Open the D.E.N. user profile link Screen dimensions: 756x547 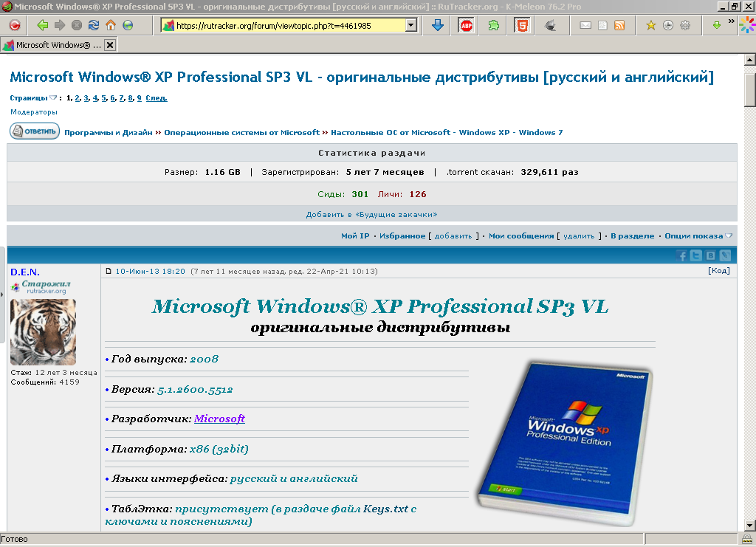pyautogui.click(x=25, y=272)
